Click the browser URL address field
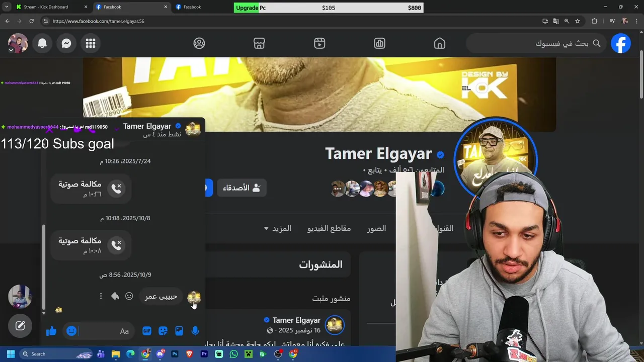Image resolution: width=644 pixels, height=362 pixels. [x=292, y=21]
